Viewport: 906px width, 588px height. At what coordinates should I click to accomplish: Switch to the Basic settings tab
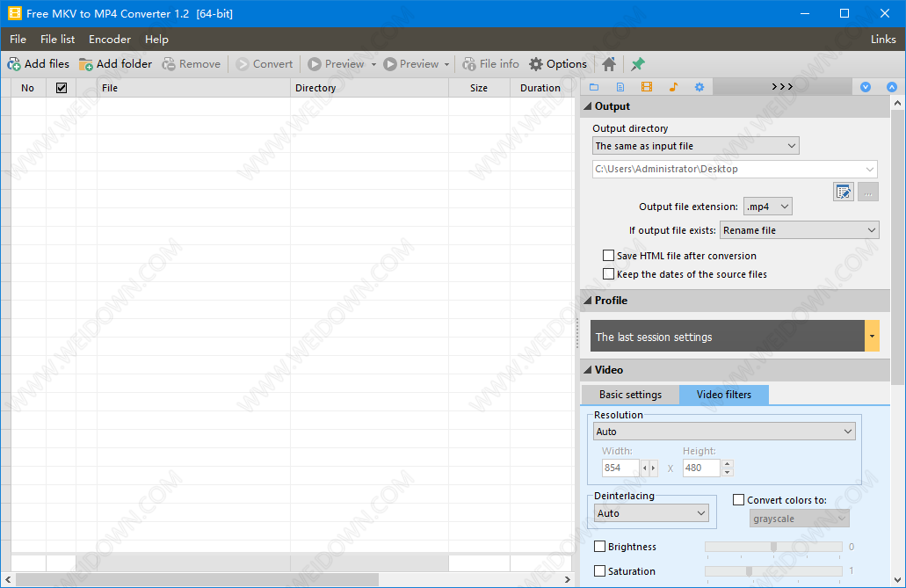pos(630,395)
